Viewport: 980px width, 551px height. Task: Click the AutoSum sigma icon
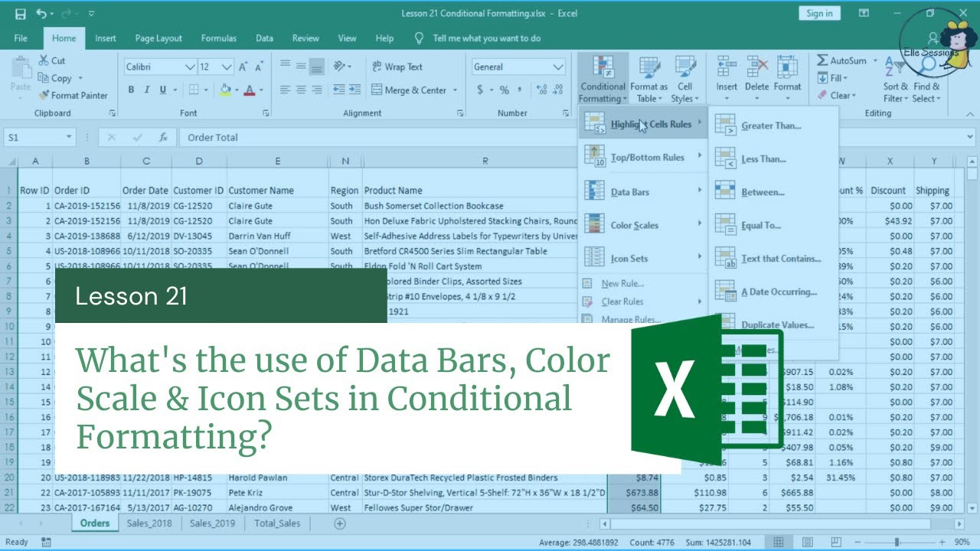click(x=822, y=60)
